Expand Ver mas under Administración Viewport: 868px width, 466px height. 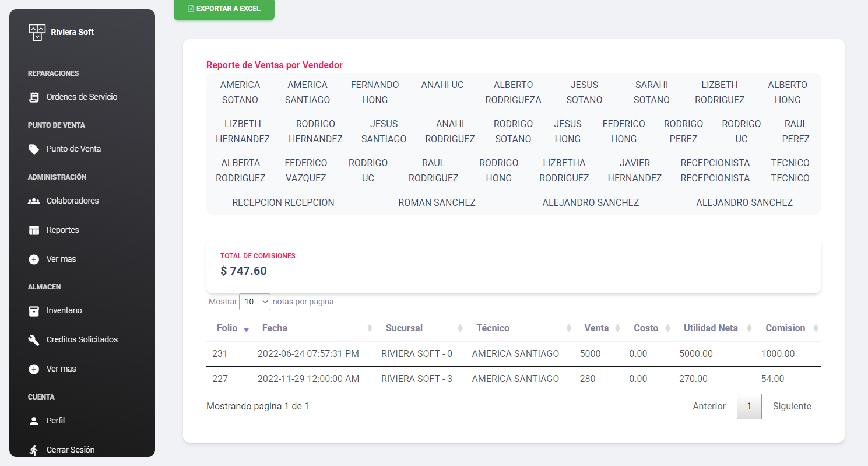[61, 259]
